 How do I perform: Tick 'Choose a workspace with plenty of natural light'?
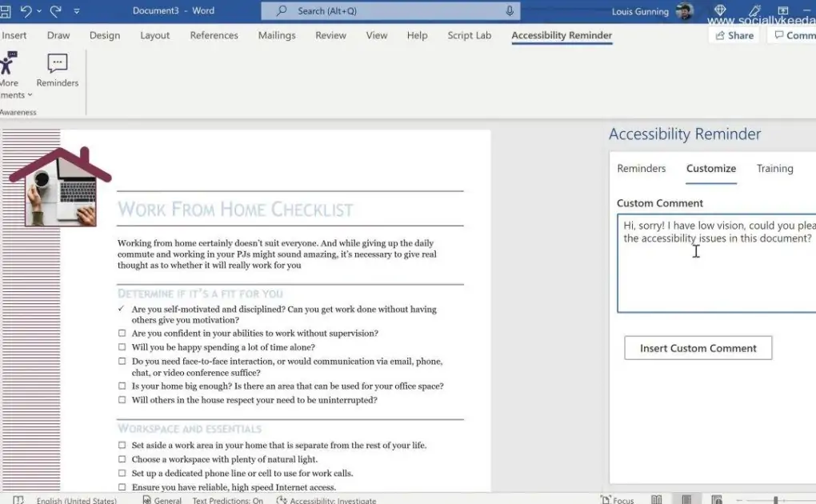click(122, 460)
